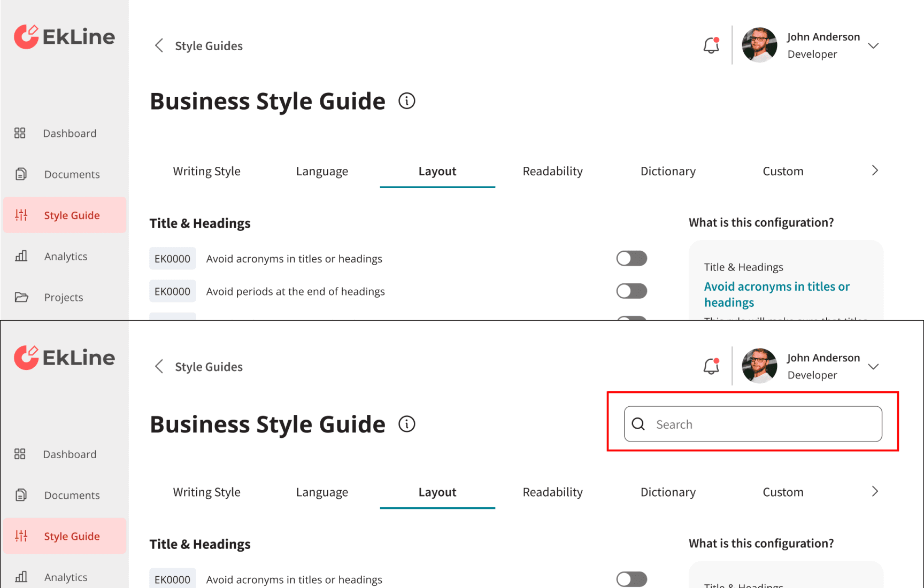Click the Documents icon in upper screenshot sidebar
The height and width of the screenshot is (588, 924).
point(21,174)
